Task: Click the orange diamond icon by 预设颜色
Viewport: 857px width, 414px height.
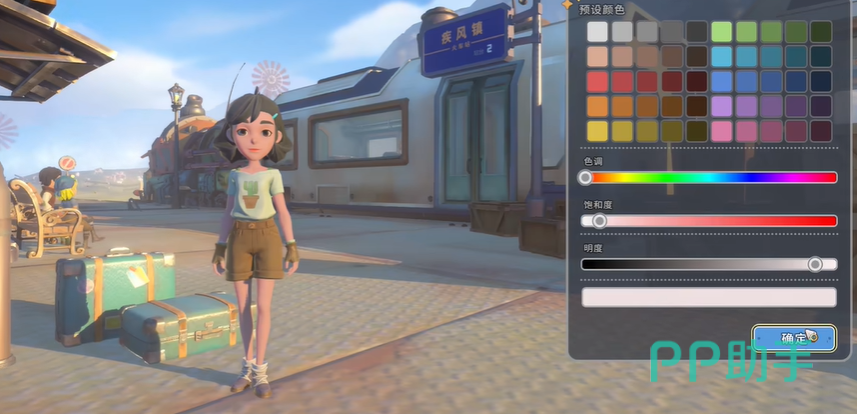Action: (567, 5)
